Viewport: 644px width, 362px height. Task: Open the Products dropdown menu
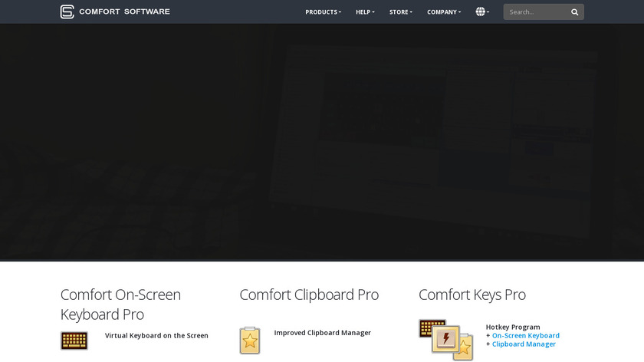pos(324,12)
